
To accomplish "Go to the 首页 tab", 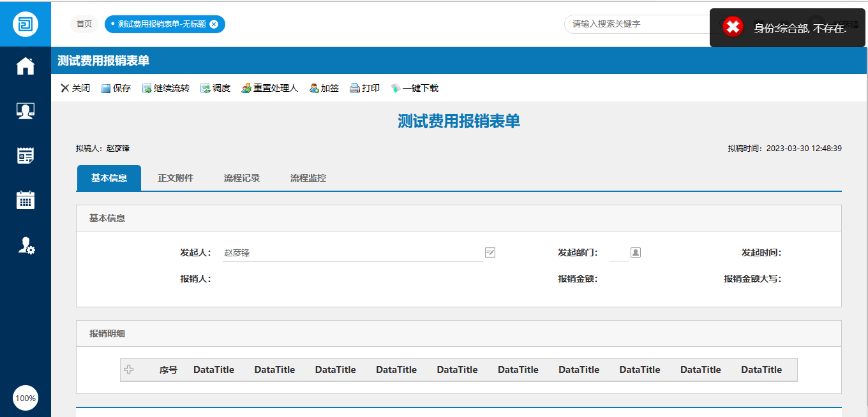I will tap(84, 24).
